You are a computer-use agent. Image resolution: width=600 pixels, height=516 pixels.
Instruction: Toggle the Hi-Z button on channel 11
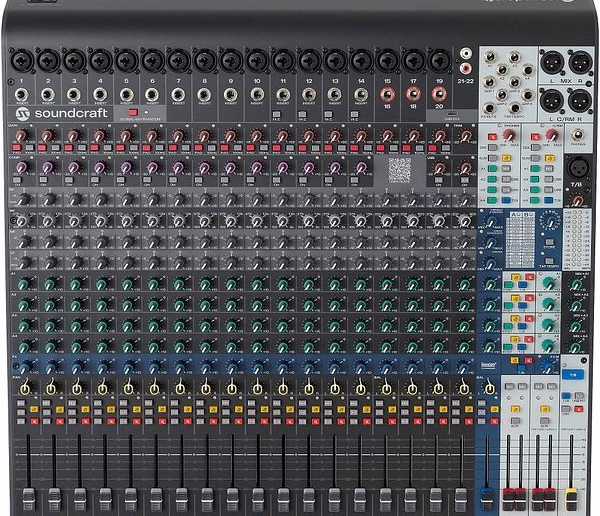tap(276, 114)
